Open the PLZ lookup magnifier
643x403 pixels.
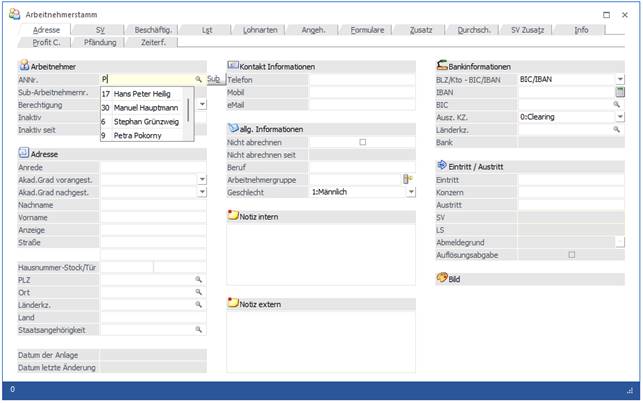click(198, 280)
